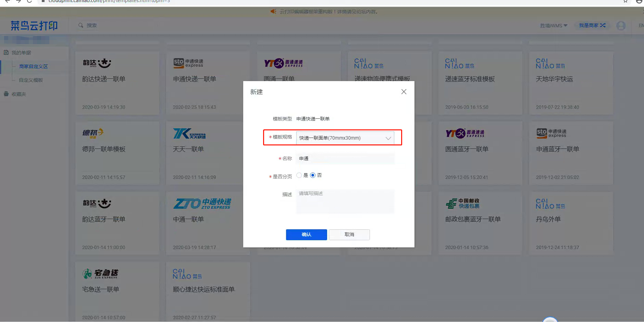Click the search magnifier icon
644x322 pixels.
(81, 25)
